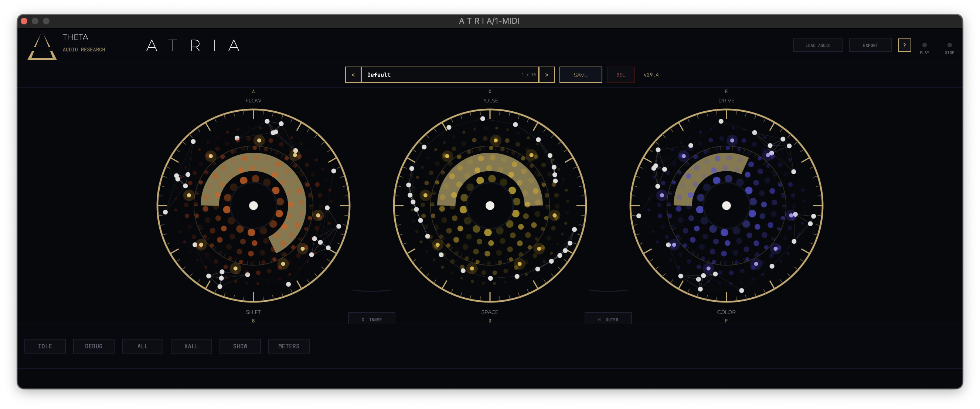The width and height of the screenshot is (980, 409).
Task: Click the center dot of DRIVE dial
Action: pos(726,206)
